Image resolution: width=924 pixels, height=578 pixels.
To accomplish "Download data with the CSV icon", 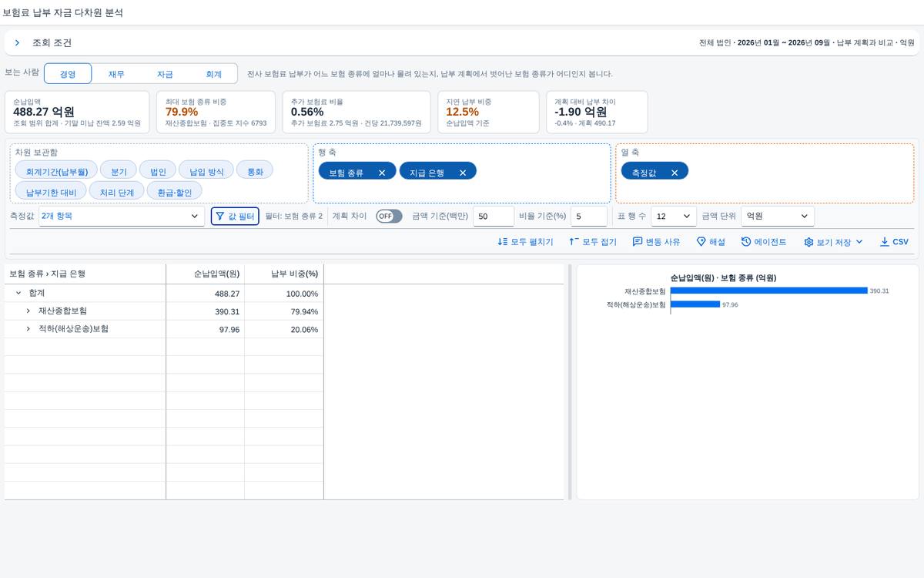I will click(894, 242).
